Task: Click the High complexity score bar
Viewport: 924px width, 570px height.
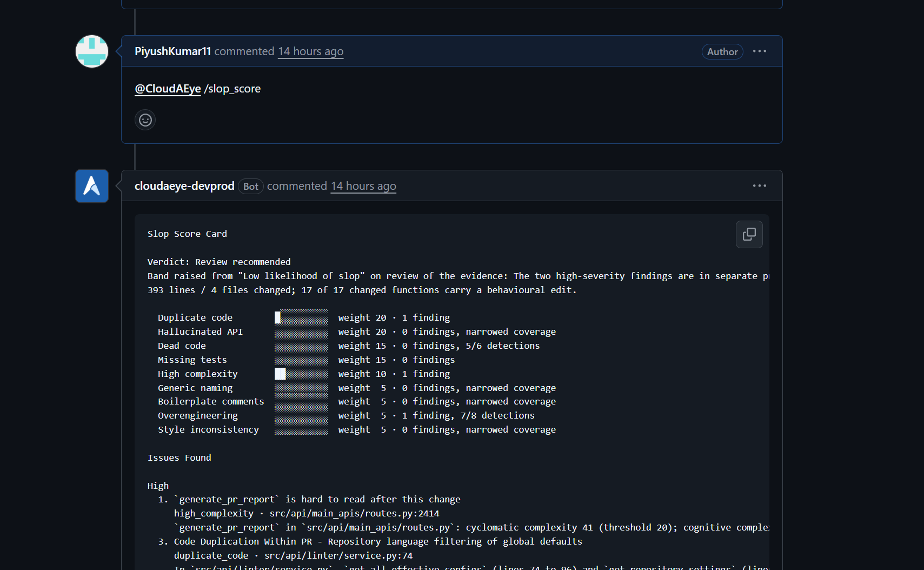Action: [x=301, y=374]
